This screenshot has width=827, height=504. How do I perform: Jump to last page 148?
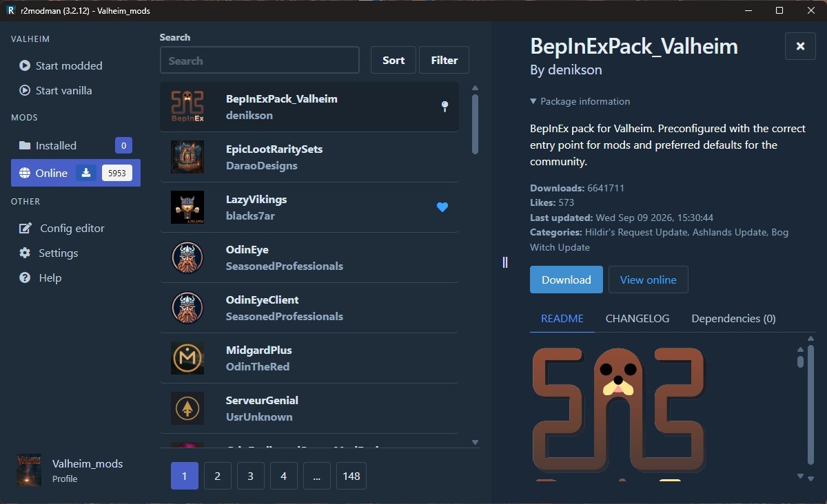[351, 476]
